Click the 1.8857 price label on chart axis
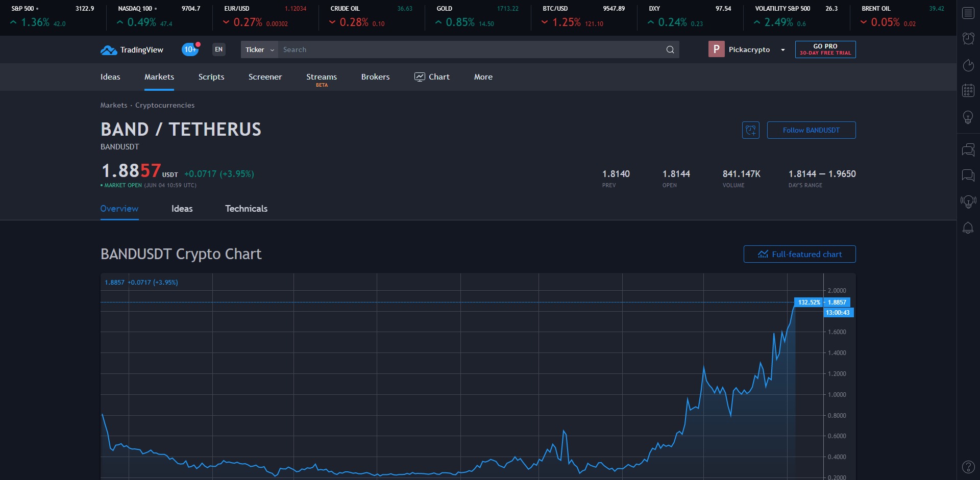This screenshot has height=480, width=980. (837, 302)
